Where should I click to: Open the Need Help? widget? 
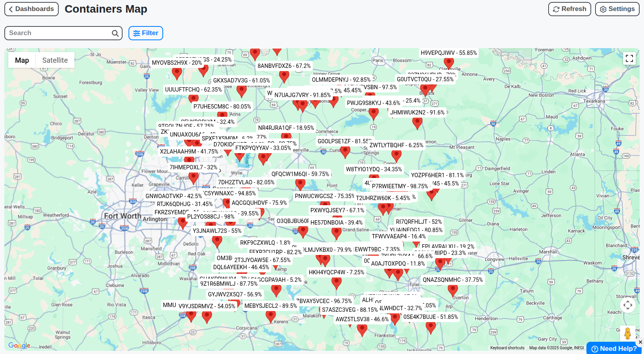coord(614,348)
